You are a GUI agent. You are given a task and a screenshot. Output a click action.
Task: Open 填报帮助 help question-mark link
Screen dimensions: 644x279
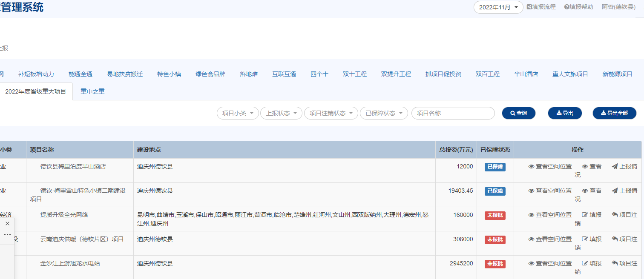tap(578, 7)
